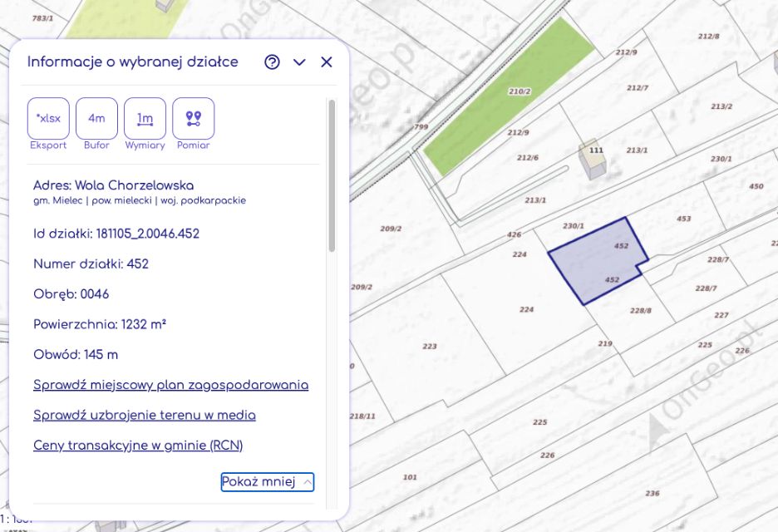The height and width of the screenshot is (532, 778).
Task: Click the Powierzchnia: 1232 m² text
Action: point(100,324)
